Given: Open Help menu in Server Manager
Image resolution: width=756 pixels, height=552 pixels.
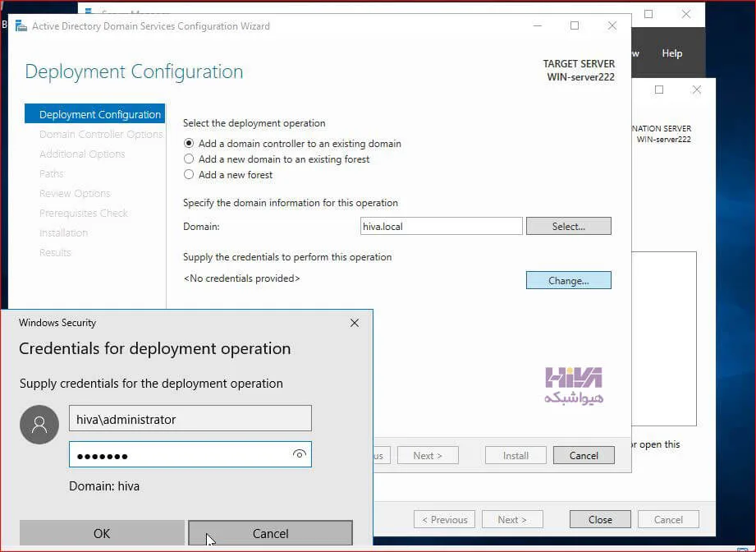Looking at the screenshot, I should click(x=672, y=53).
